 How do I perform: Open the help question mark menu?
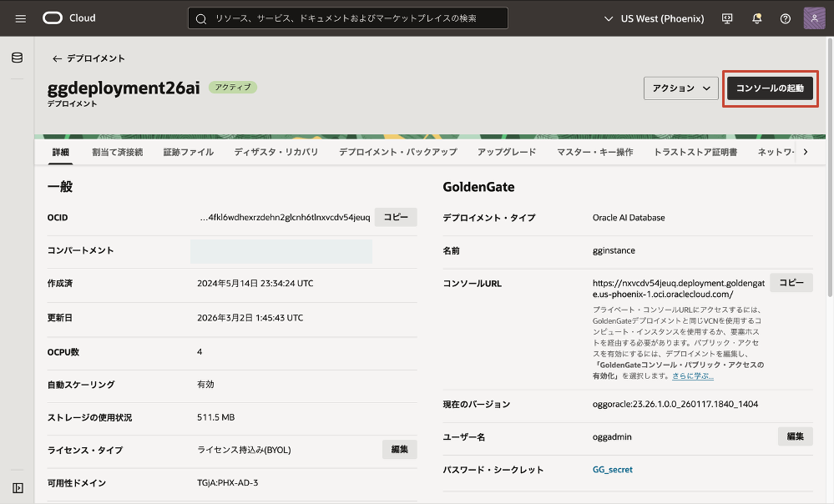pyautogui.click(x=786, y=18)
